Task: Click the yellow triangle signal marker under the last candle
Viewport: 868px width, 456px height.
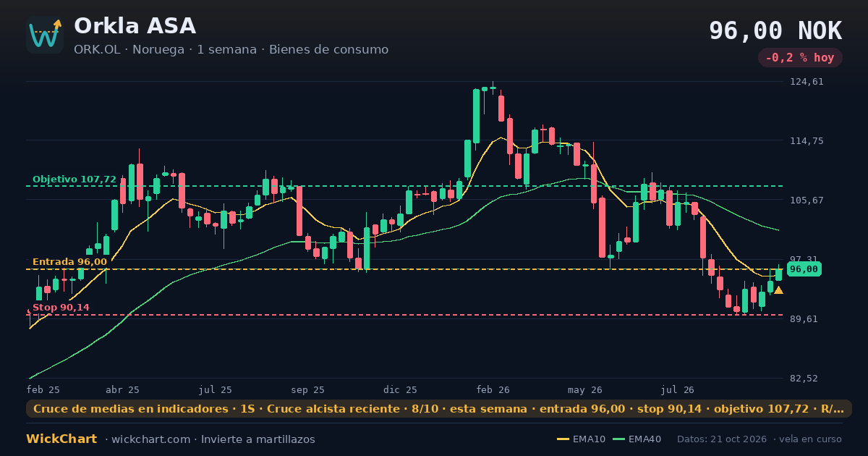Action: click(x=778, y=290)
